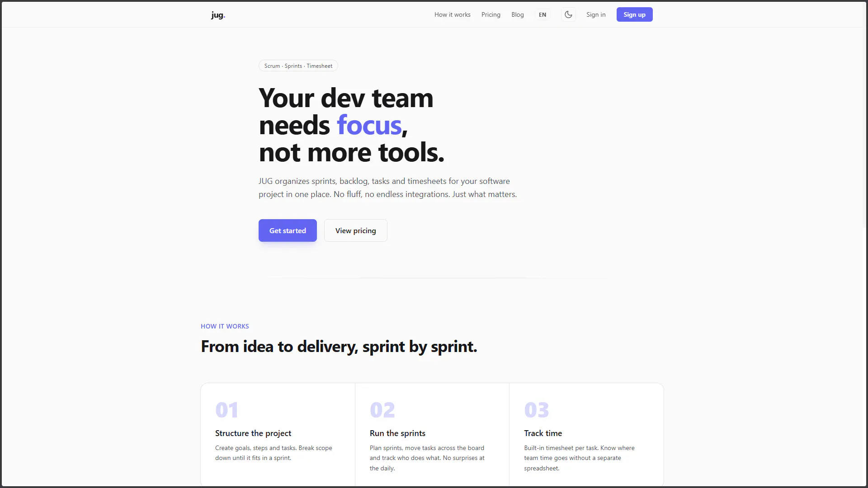The width and height of the screenshot is (868, 488).
Task: Click the text starting JUG organizes sprints
Action: (x=387, y=188)
